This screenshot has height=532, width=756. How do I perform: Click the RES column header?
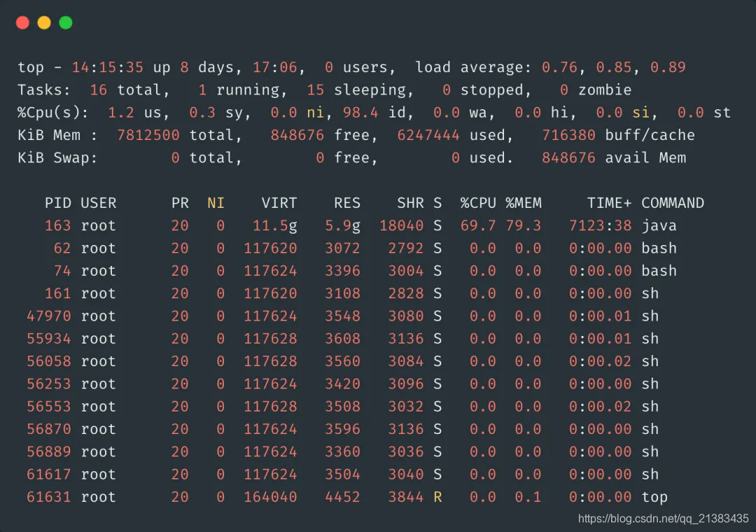tap(347, 203)
